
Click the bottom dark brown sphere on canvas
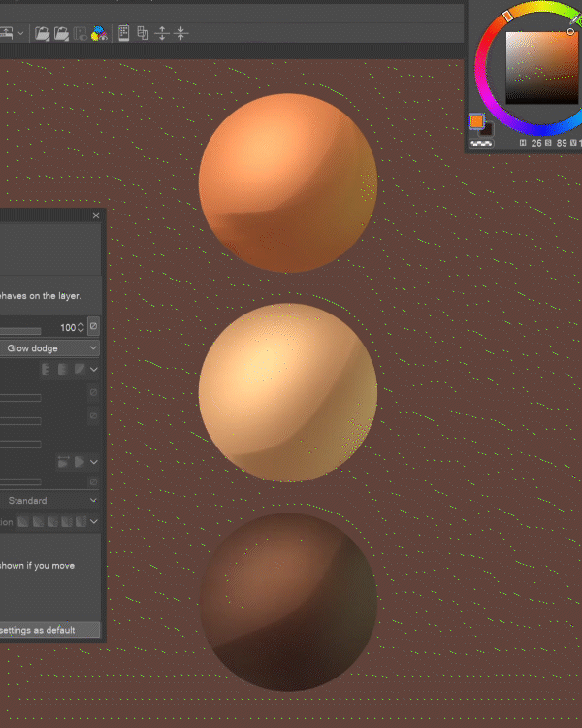(288, 602)
